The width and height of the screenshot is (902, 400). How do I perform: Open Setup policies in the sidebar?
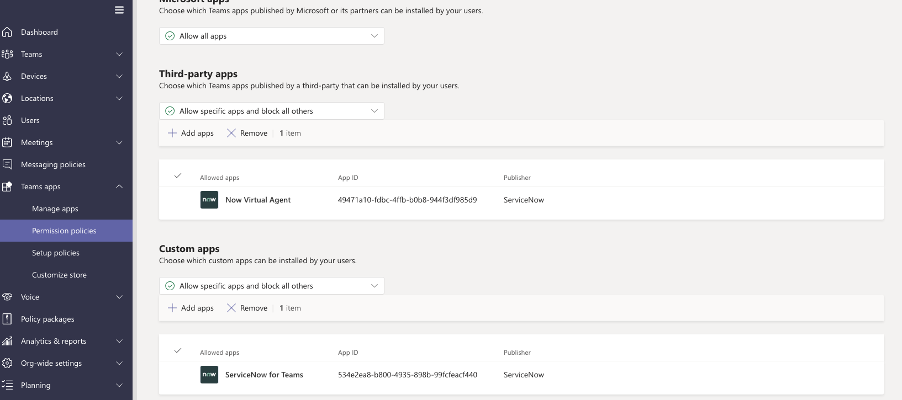pyautogui.click(x=56, y=253)
